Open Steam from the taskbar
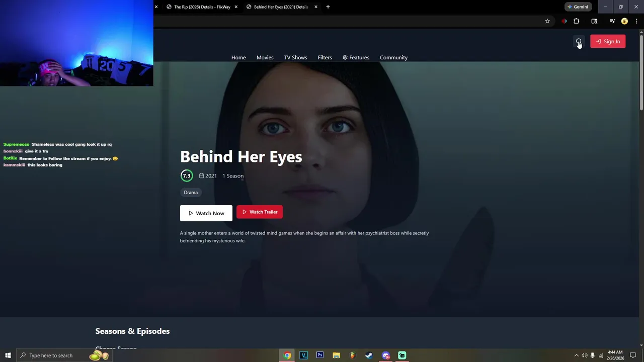The image size is (644, 362). coord(369,355)
